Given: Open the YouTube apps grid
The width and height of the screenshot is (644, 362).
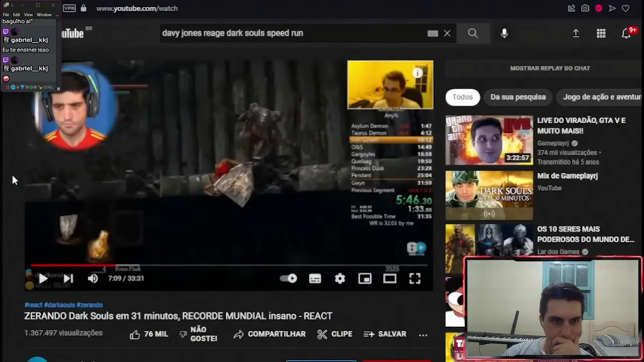Looking at the screenshot, I should point(601,33).
